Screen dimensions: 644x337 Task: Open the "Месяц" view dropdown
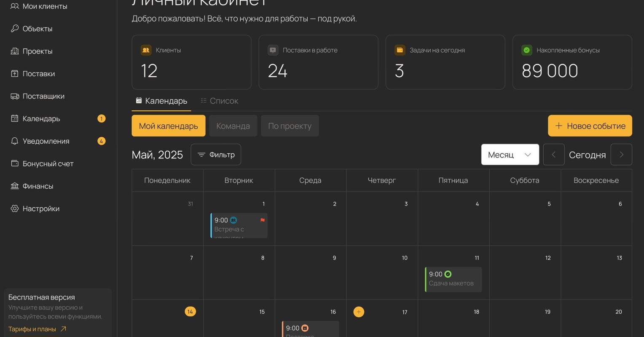point(510,155)
